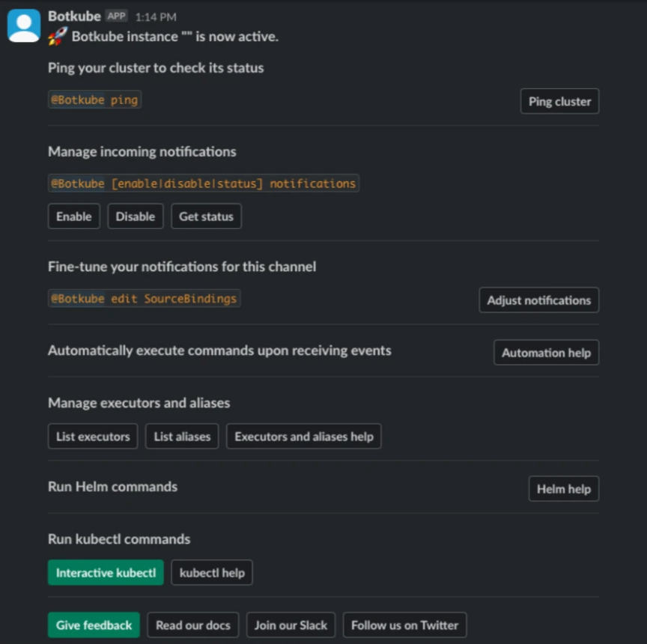Open Automation help
Viewport: 647px width, 644px height.
click(546, 353)
